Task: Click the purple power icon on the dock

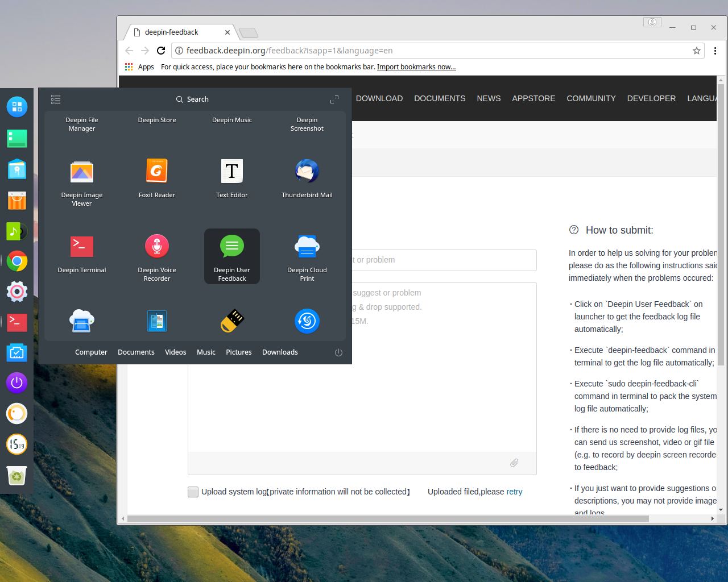Action: [x=17, y=383]
